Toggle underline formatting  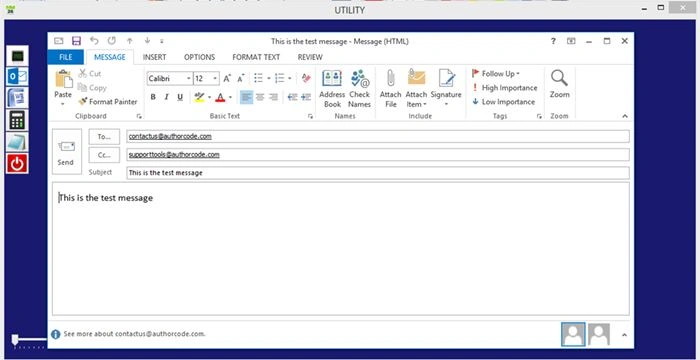pos(180,97)
